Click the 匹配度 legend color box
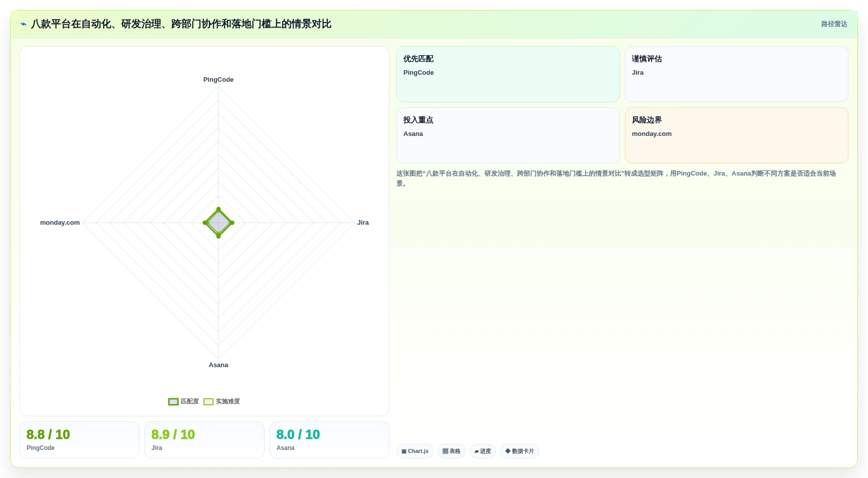Viewport: 868px width, 478px height. pyautogui.click(x=173, y=401)
